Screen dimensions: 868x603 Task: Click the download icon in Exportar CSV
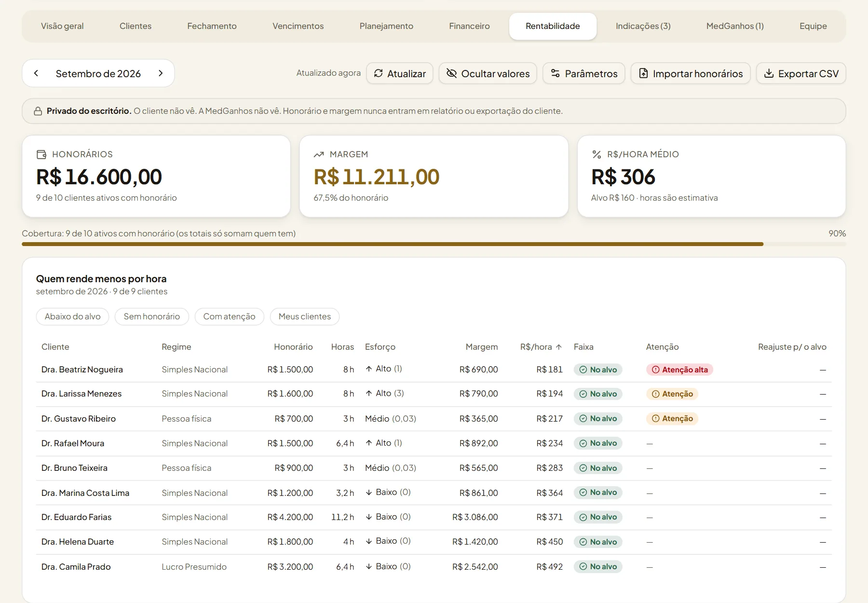(x=769, y=73)
